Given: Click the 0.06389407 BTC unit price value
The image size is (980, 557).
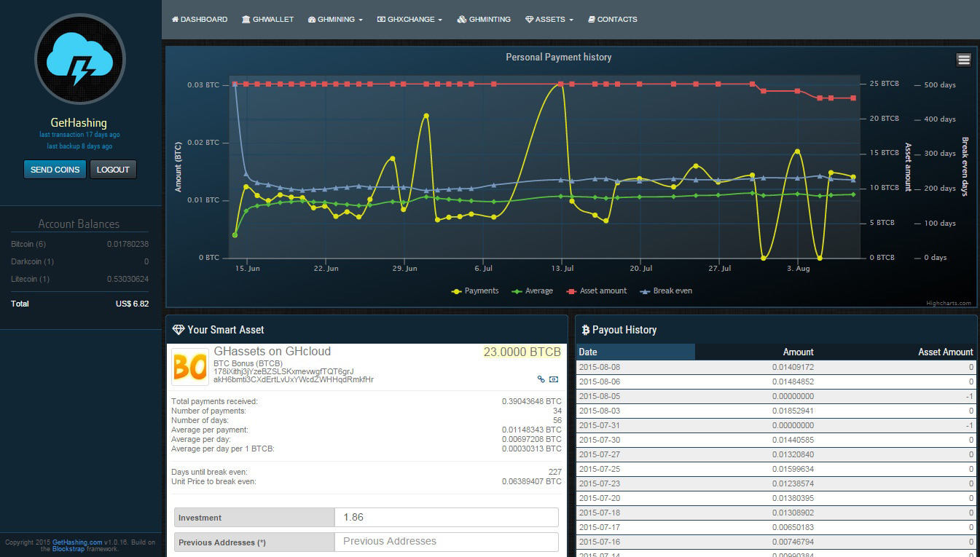Looking at the screenshot, I should (x=532, y=482).
